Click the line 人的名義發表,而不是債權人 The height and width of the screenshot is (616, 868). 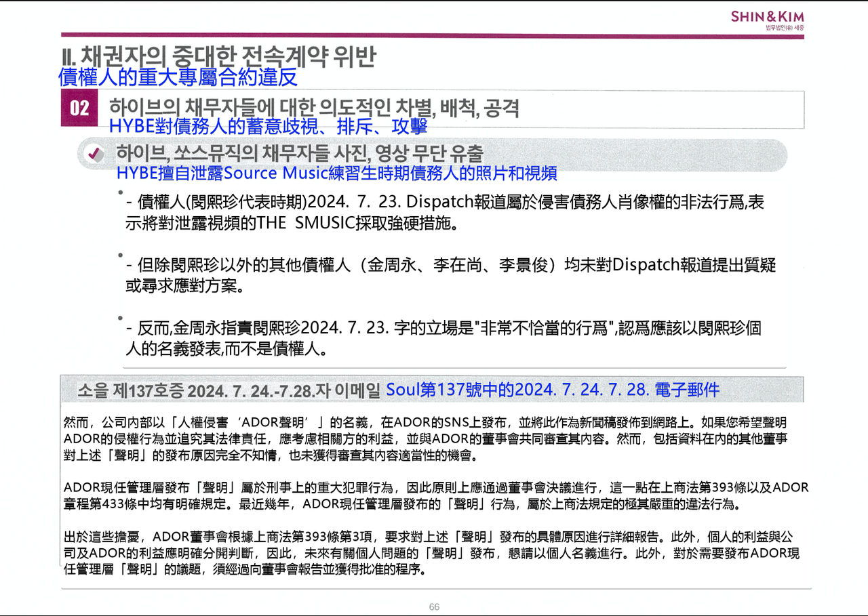pos(226,350)
